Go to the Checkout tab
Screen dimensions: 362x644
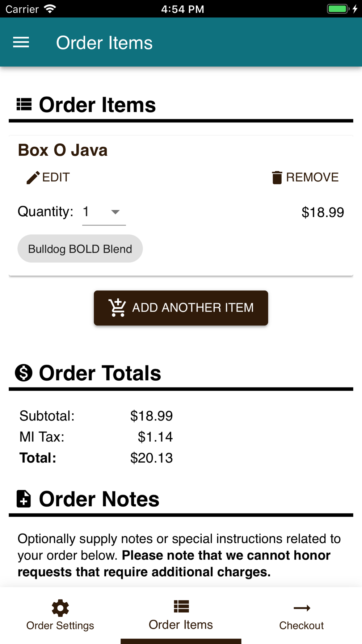pos(302,615)
